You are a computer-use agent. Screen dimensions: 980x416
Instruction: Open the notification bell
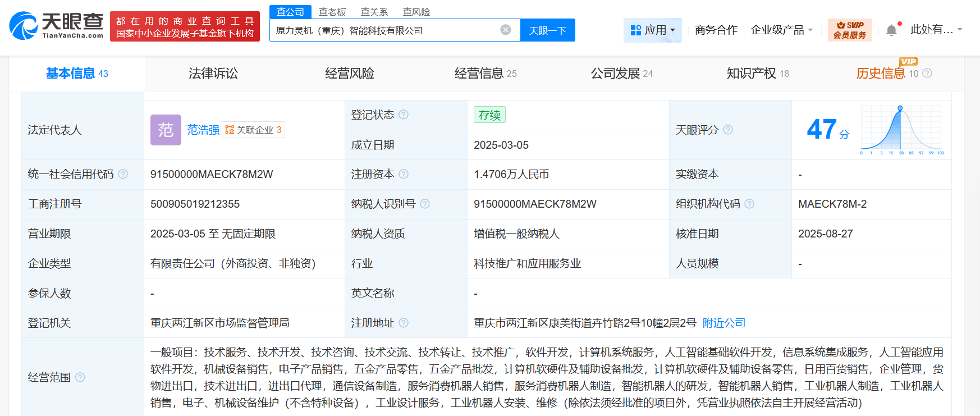click(x=891, y=30)
